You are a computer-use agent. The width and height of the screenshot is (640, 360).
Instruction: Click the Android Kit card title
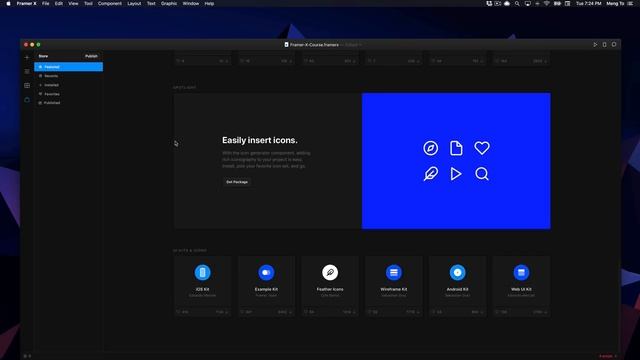click(x=457, y=289)
